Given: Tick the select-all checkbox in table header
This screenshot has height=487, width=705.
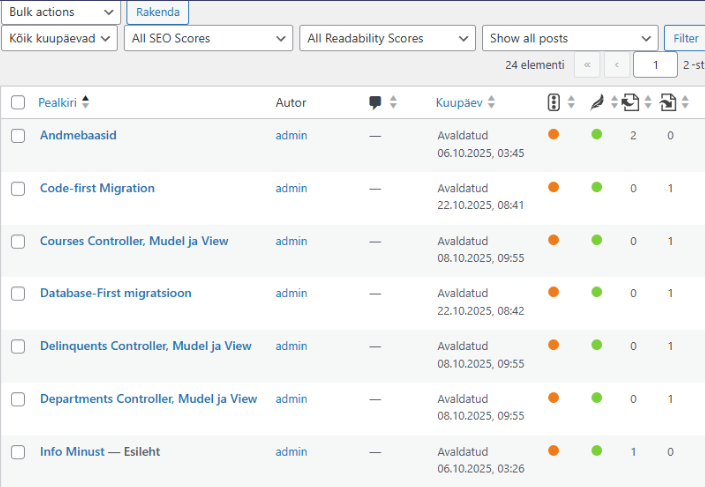Looking at the screenshot, I should click(x=18, y=103).
